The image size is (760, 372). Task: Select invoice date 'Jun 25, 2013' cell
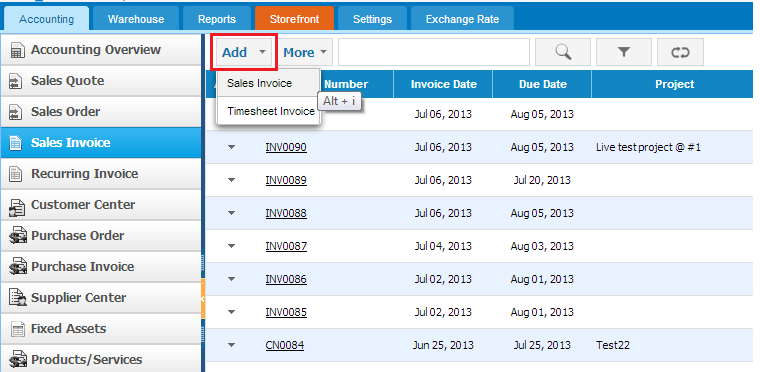[443, 345]
